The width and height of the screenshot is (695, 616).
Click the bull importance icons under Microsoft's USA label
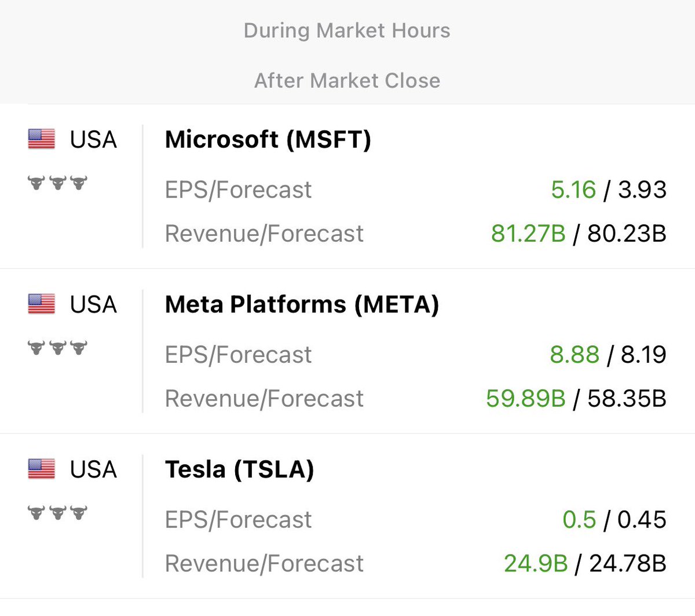(x=57, y=183)
